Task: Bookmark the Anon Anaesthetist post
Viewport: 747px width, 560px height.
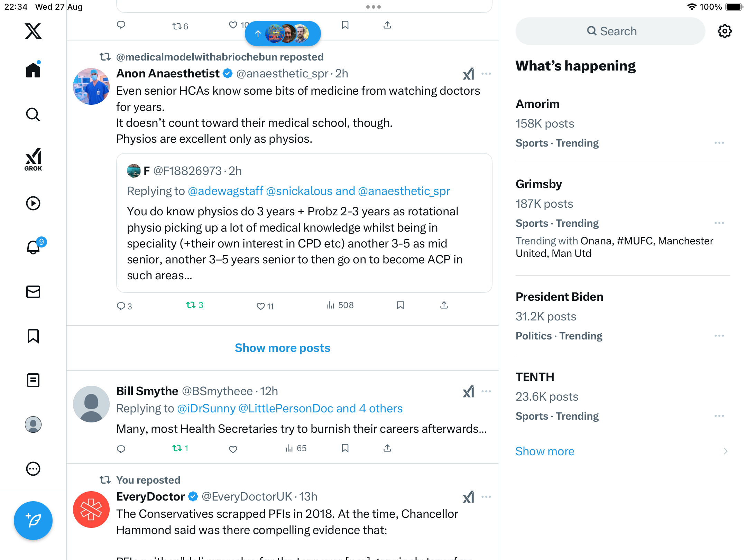Action: pyautogui.click(x=400, y=305)
